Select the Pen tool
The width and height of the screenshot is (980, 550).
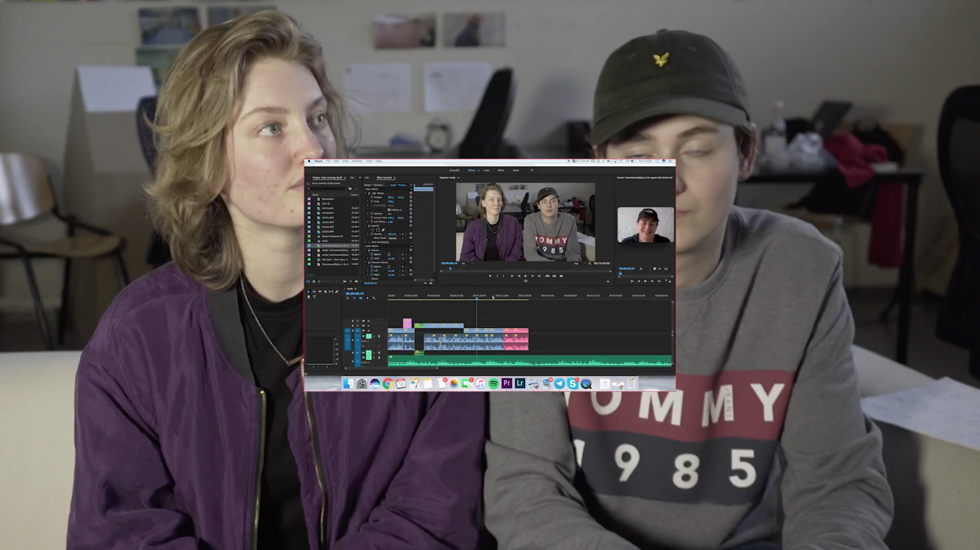[x=337, y=292]
